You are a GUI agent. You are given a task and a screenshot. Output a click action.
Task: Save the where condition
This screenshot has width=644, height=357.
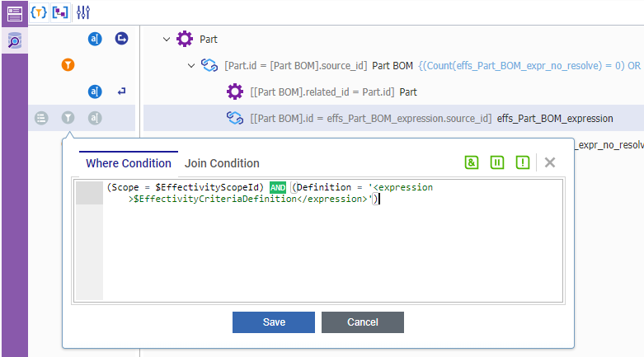274,322
